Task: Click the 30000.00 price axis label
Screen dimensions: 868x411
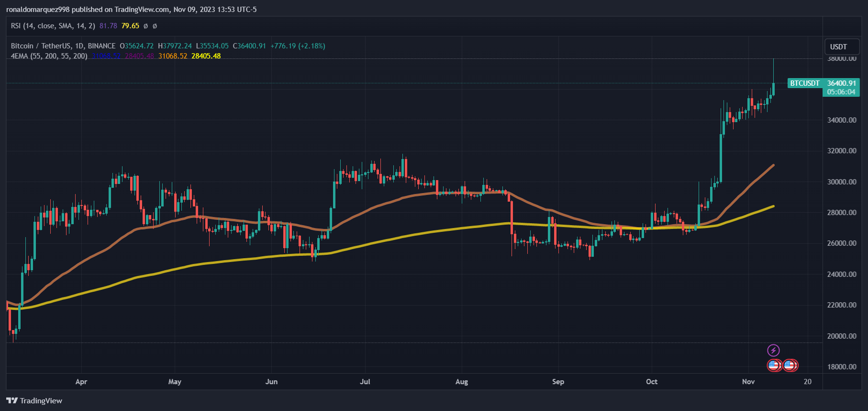Action: click(x=842, y=182)
